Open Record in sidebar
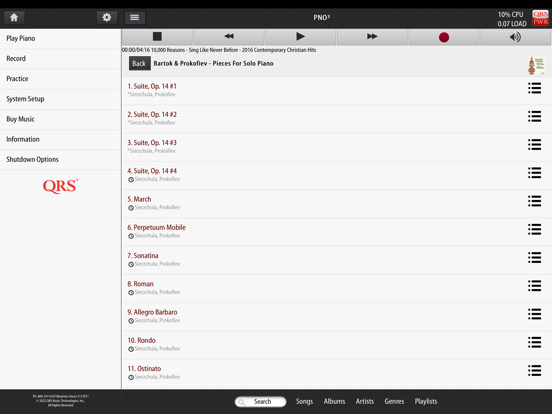 point(61,59)
